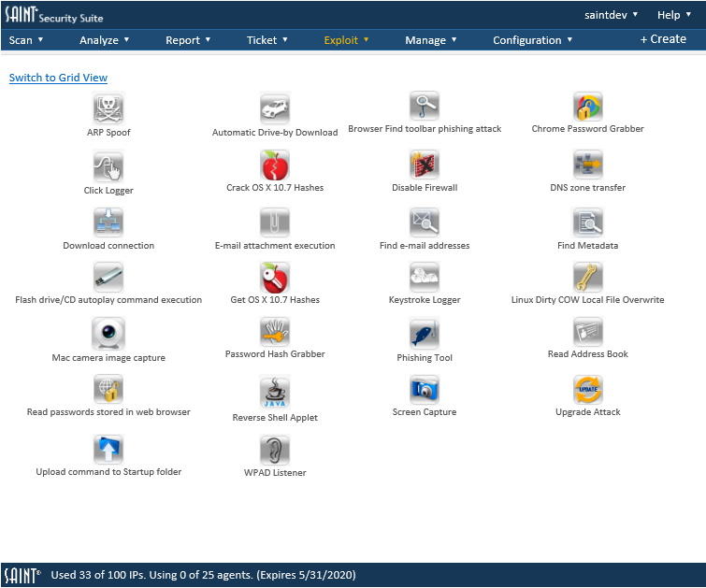Image resolution: width=706 pixels, height=588 pixels.
Task: Click the Switch to Grid View link
Action: point(58,78)
